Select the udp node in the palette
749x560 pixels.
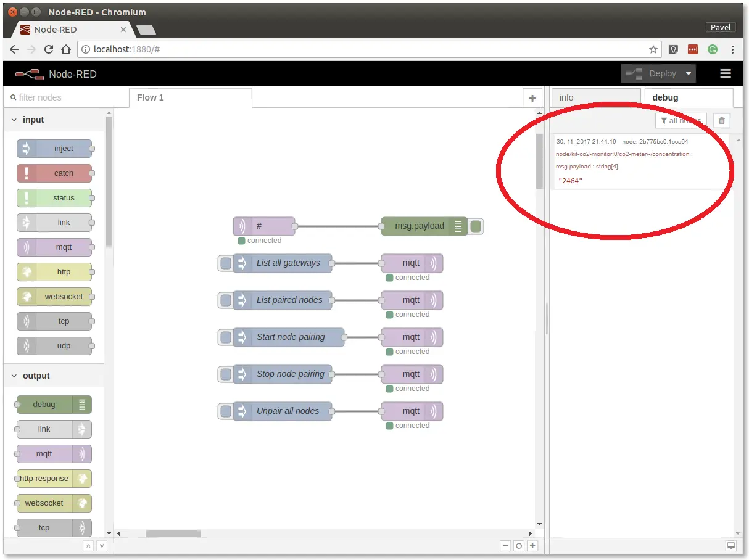[x=54, y=346]
